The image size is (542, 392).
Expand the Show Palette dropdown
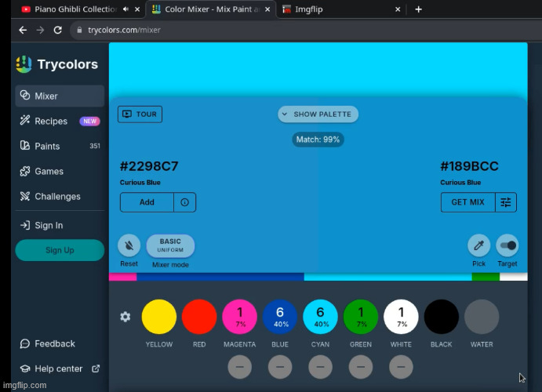point(318,114)
